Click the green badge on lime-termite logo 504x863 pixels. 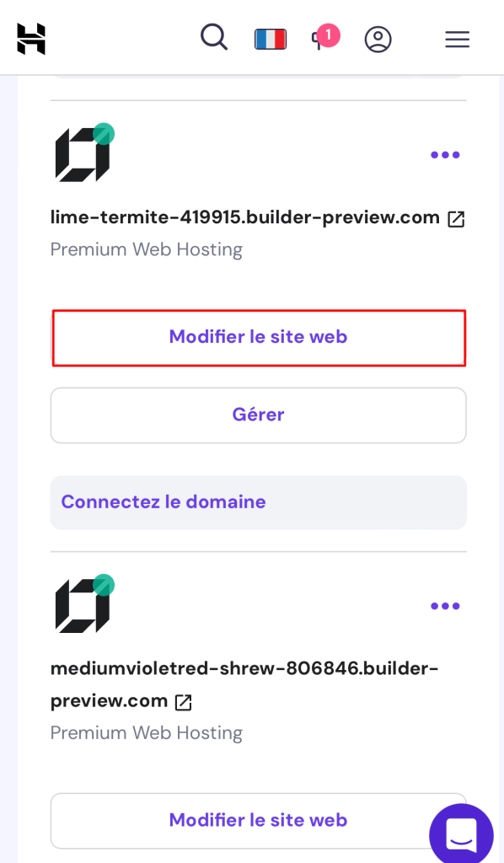point(104,134)
